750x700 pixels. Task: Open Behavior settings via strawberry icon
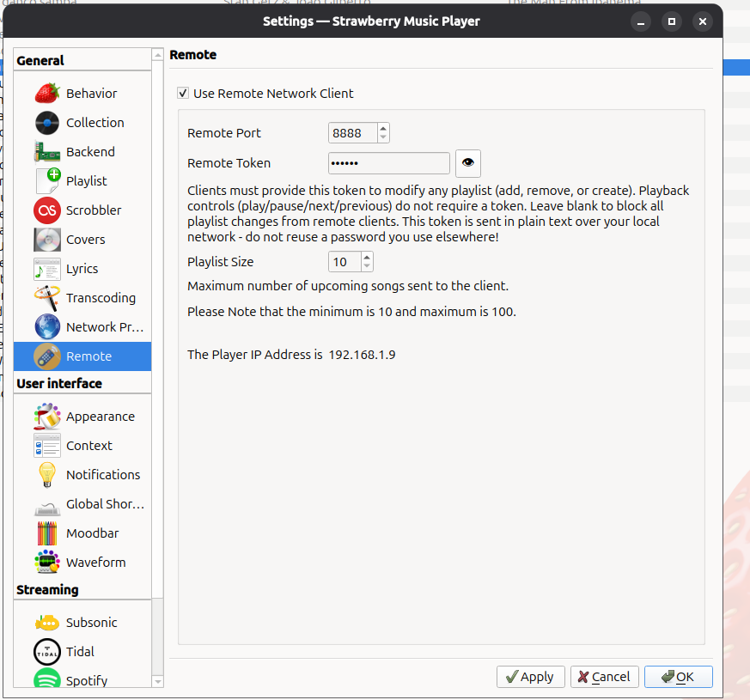47,94
